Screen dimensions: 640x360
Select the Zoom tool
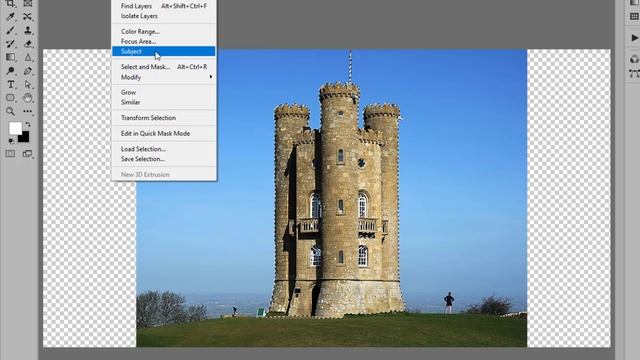pos(11,111)
